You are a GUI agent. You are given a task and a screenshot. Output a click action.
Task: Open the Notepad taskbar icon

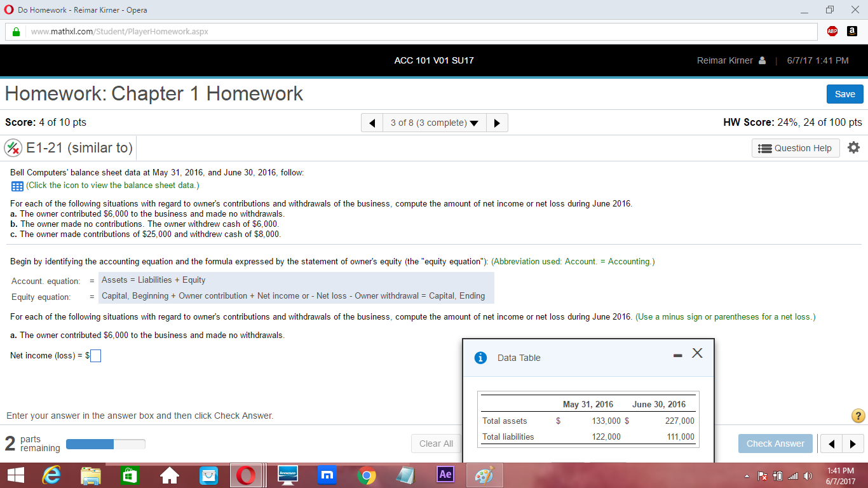point(405,476)
